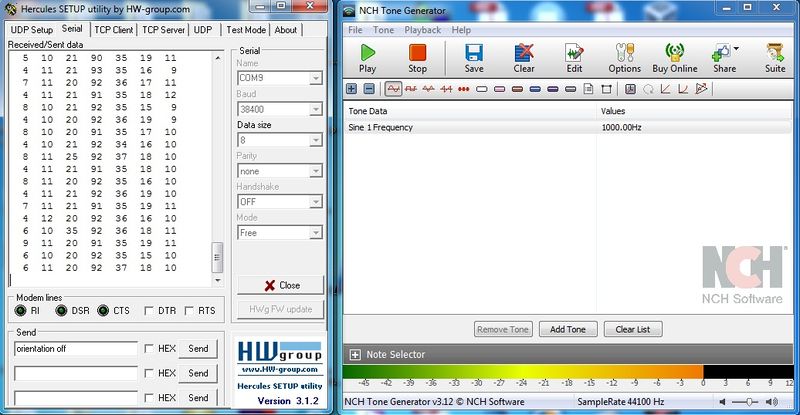Click the Save floppy disk icon
Image resolution: width=800 pixels, height=415 pixels.
click(x=474, y=53)
